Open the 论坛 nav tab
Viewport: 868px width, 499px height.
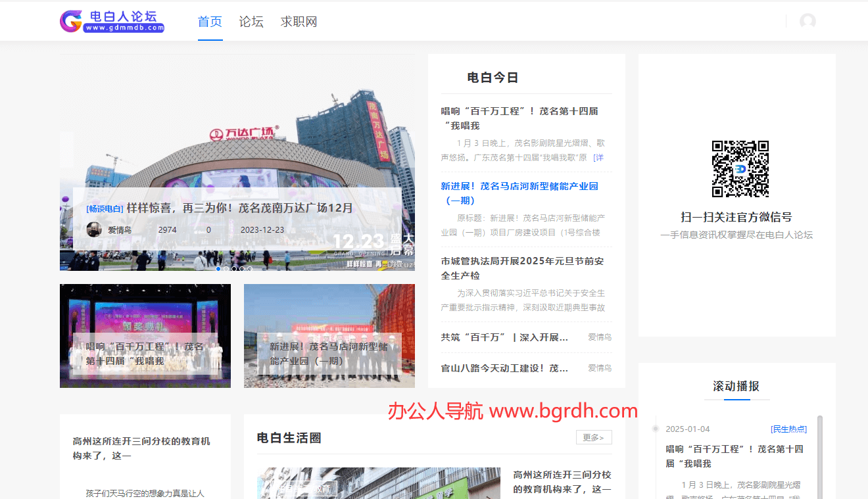click(x=251, y=22)
